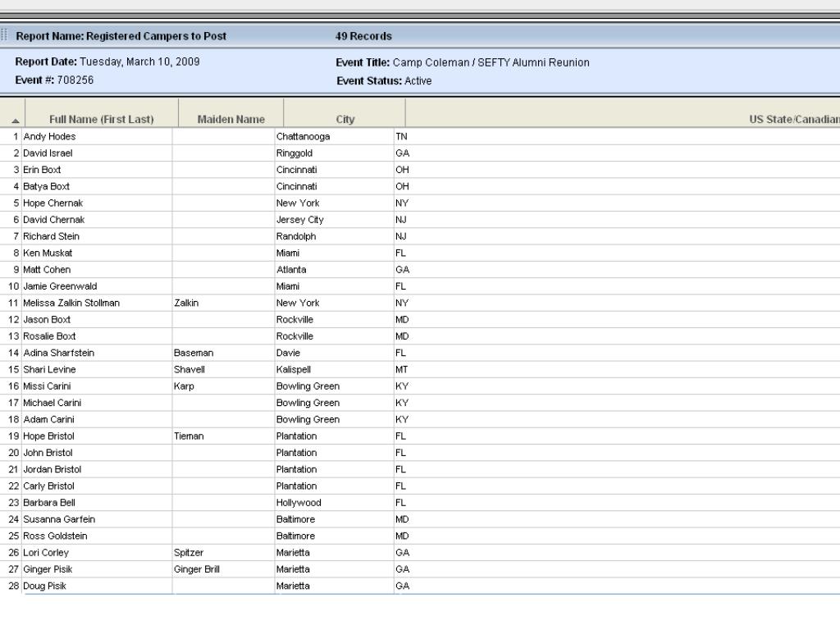This screenshot has width=840, height=630.
Task: Select Hope Bristol's name cell
Action: pos(48,436)
